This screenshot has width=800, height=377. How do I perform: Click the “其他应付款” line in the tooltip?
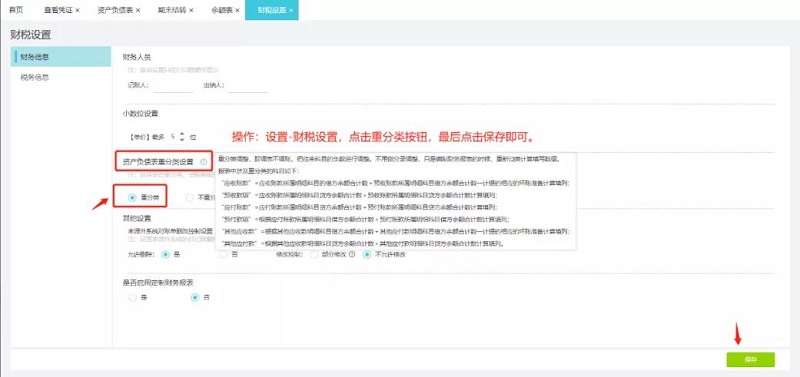tap(362, 243)
